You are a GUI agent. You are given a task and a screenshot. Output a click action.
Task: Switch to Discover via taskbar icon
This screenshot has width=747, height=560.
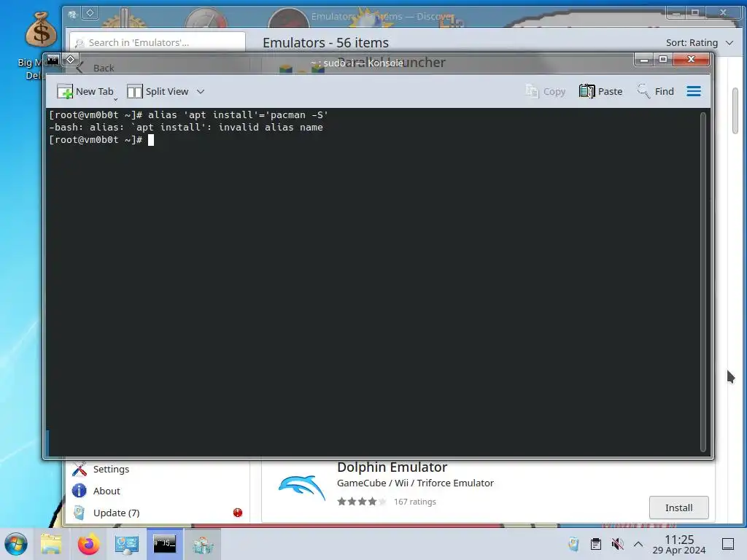[203, 544]
